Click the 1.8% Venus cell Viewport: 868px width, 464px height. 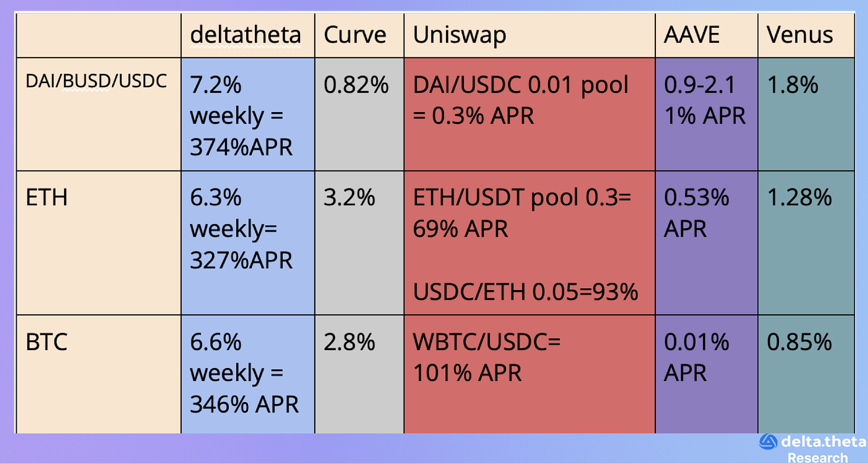[x=813, y=115]
